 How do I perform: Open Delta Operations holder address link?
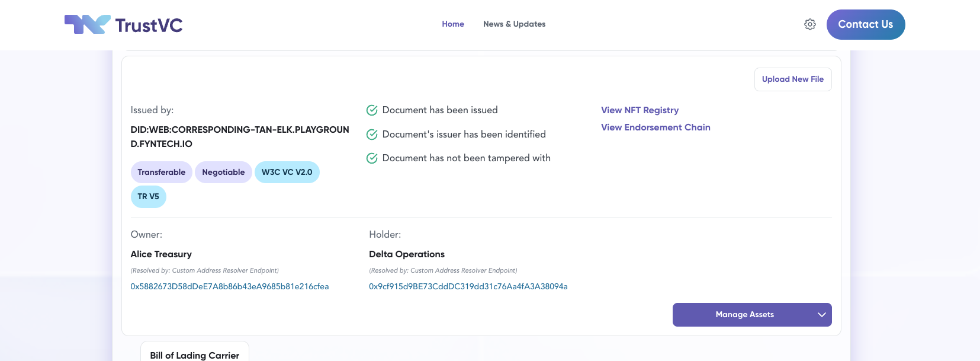click(468, 286)
